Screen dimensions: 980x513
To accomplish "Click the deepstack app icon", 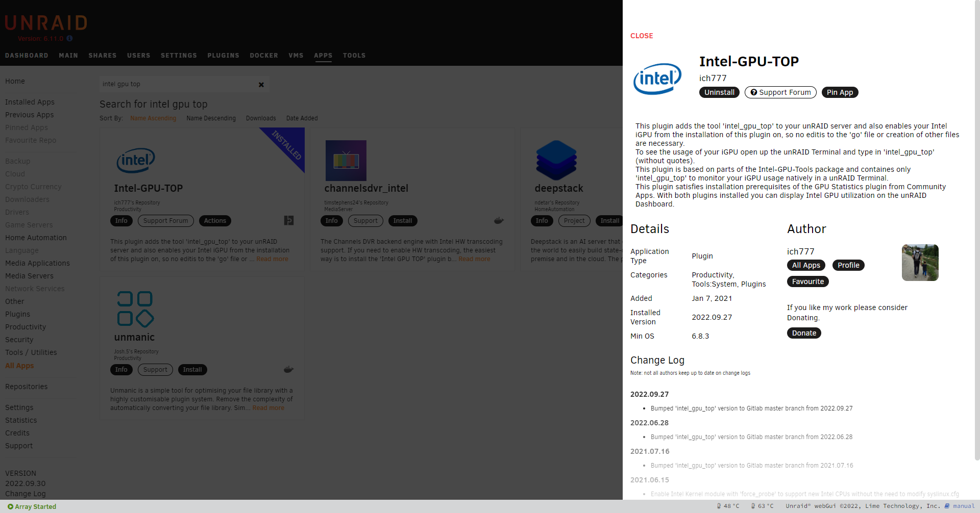I will coord(556,161).
